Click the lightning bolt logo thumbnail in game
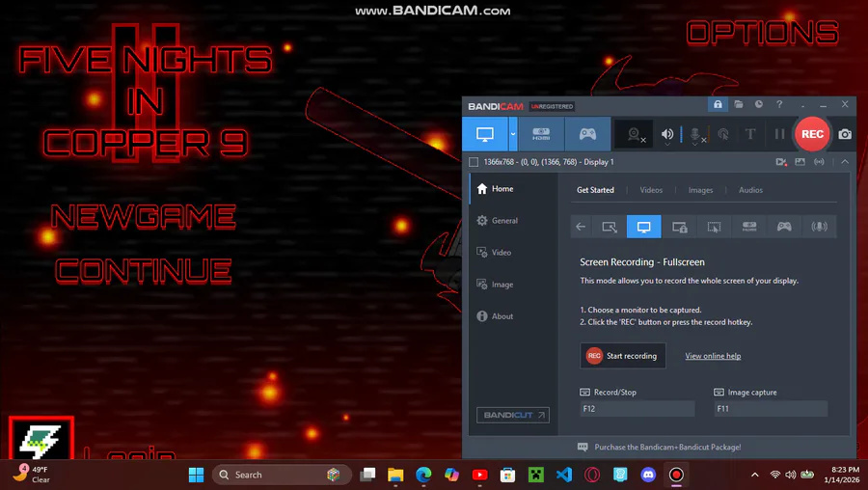 [x=41, y=439]
